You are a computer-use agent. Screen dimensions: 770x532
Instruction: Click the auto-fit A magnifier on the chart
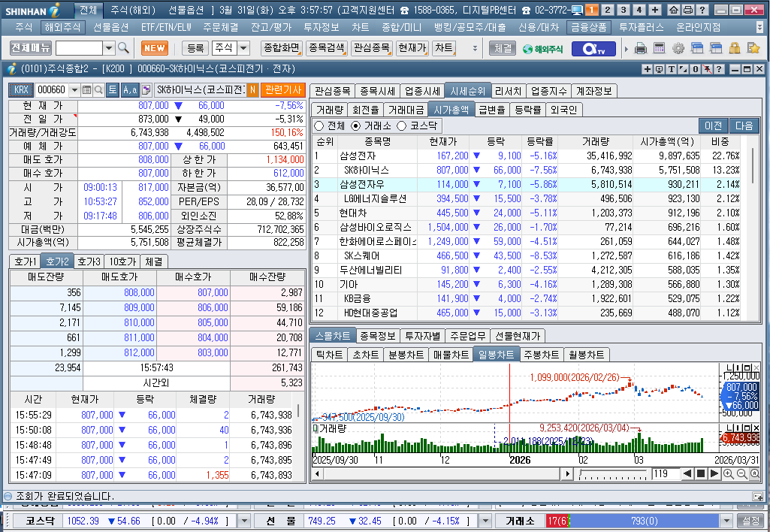point(755,473)
